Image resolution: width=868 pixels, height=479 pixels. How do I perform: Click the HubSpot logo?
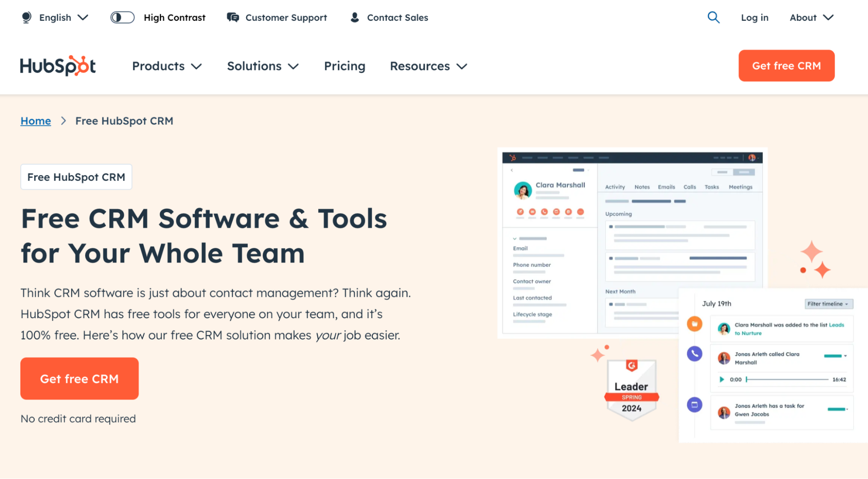click(58, 66)
